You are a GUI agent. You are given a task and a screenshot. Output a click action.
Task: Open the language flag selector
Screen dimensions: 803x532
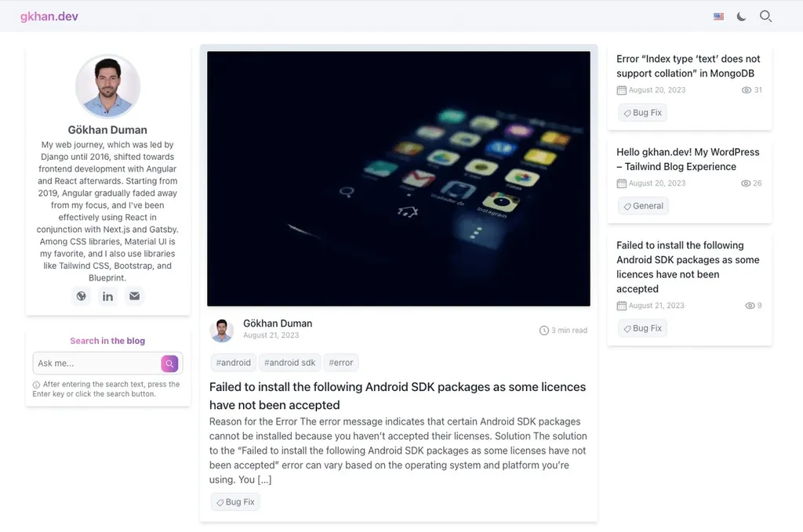tap(718, 16)
